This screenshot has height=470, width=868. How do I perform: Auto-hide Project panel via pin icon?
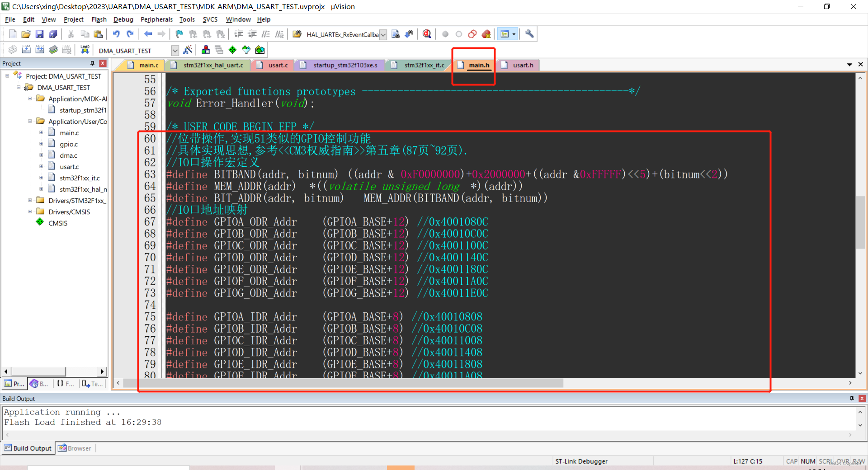point(92,63)
